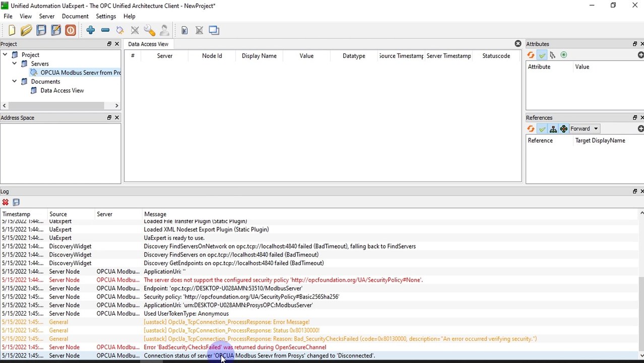Click the Add Document page icon
644x363 pixels.
tap(184, 30)
